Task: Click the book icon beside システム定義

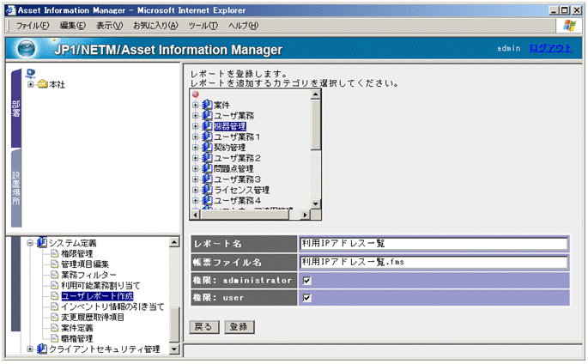Action: 42,243
